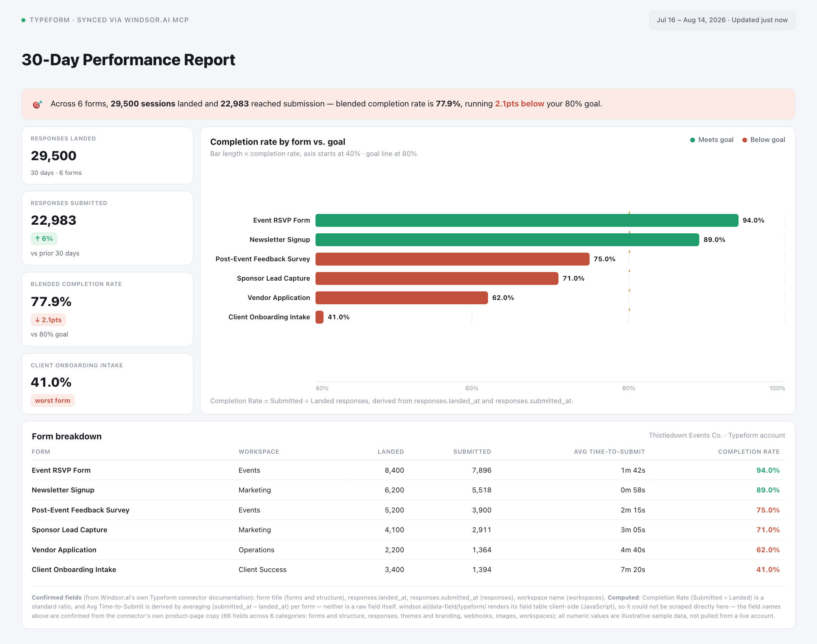
Task: Select Client Onboarding Intake table row name
Action: pyautogui.click(x=74, y=569)
